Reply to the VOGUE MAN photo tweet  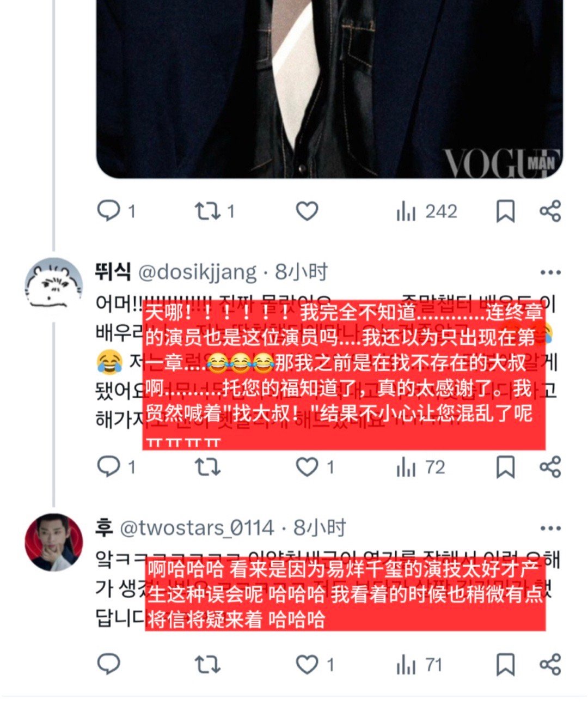(108, 211)
